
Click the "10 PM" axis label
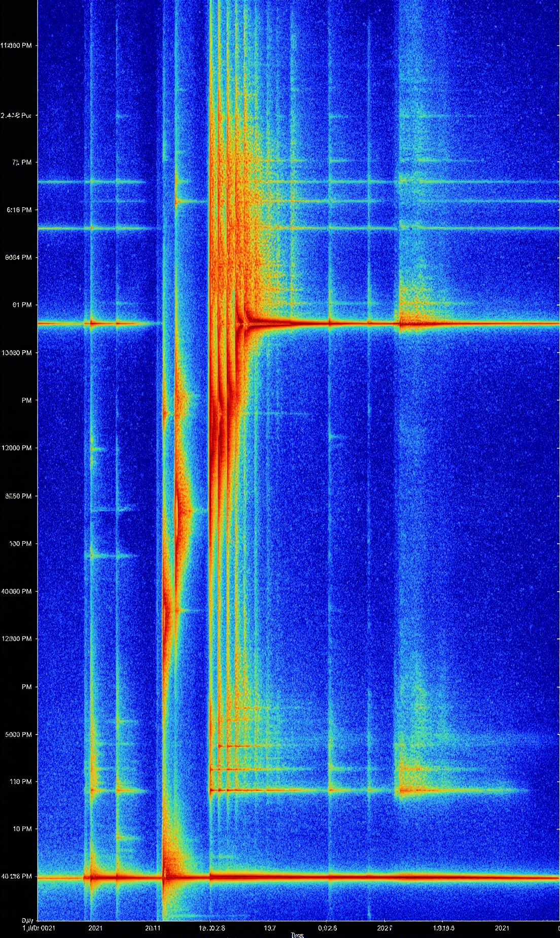click(x=22, y=829)
